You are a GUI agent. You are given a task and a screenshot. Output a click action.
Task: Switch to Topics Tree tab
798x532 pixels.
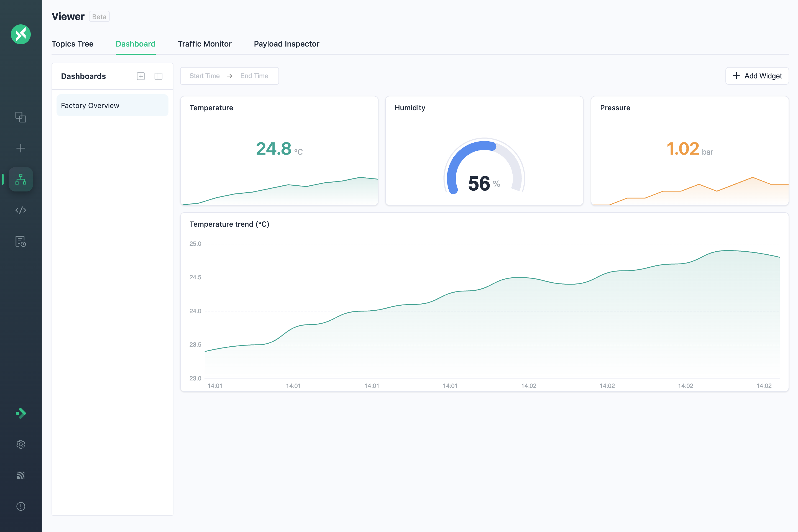point(73,44)
